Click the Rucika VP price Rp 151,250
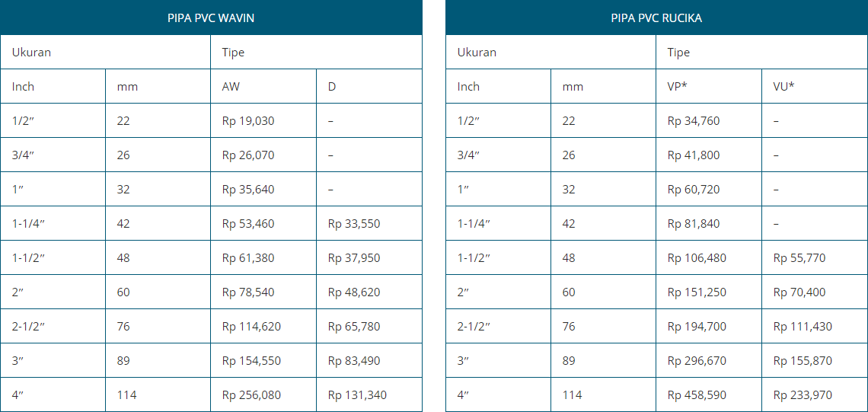Image resolution: width=868 pixels, height=412 pixels. pos(697,292)
